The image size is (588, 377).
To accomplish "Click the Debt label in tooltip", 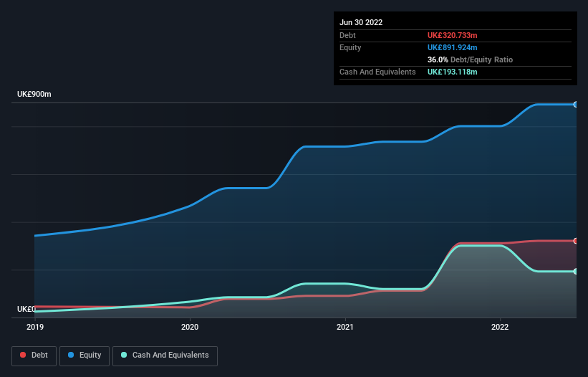I will coord(347,35).
